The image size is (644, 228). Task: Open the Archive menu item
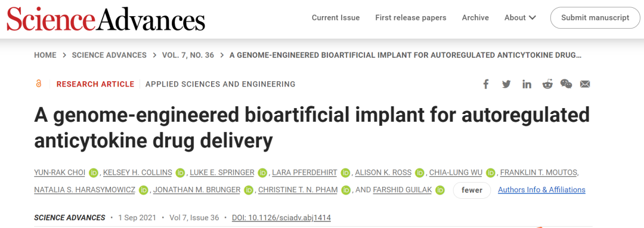coord(475,18)
